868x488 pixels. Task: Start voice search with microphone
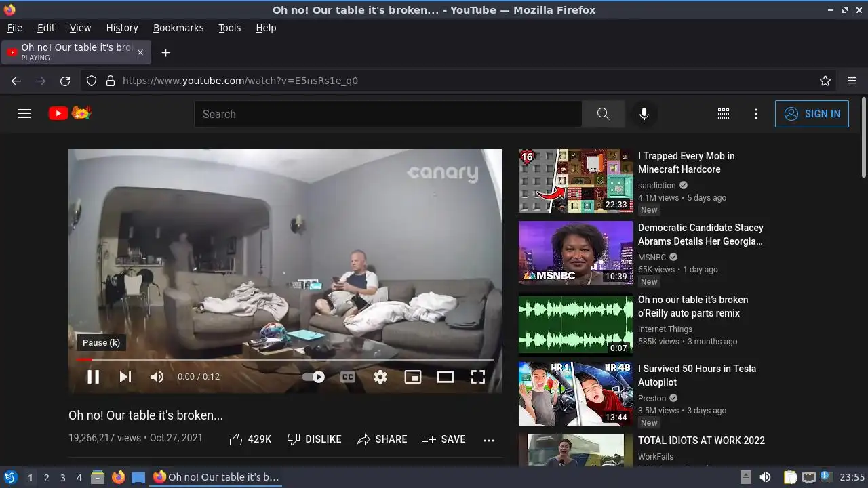coord(644,114)
